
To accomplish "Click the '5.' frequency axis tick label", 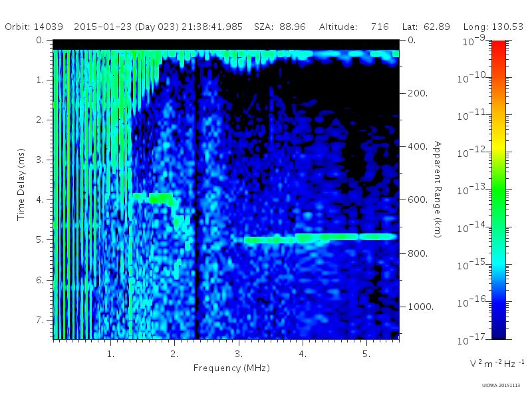I will point(366,354).
